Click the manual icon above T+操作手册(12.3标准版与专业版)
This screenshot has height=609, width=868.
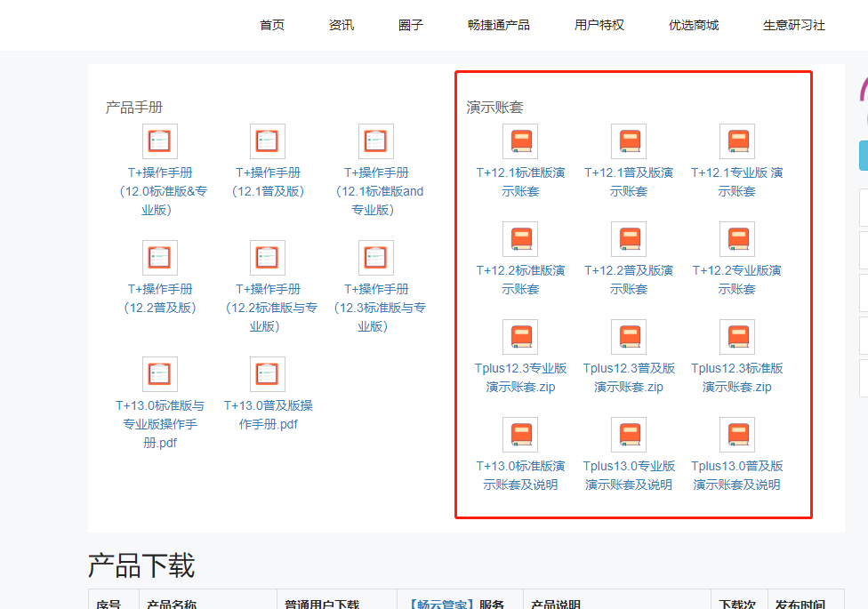(x=376, y=258)
